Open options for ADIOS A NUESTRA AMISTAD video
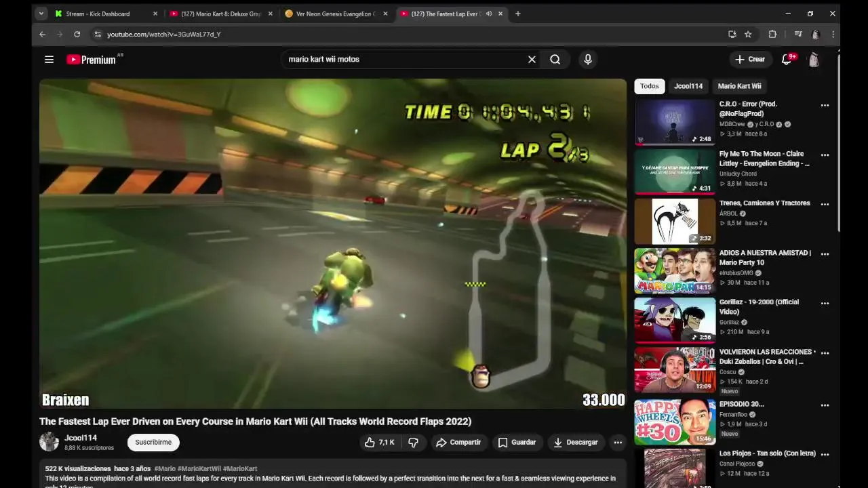Image resolution: width=868 pixels, height=488 pixels. 825,254
